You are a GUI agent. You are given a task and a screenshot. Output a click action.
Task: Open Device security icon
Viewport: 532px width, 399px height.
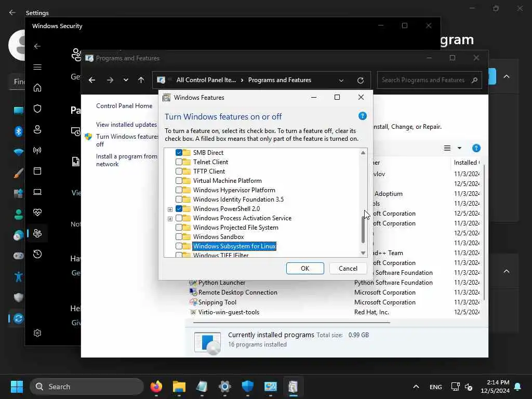click(x=37, y=192)
